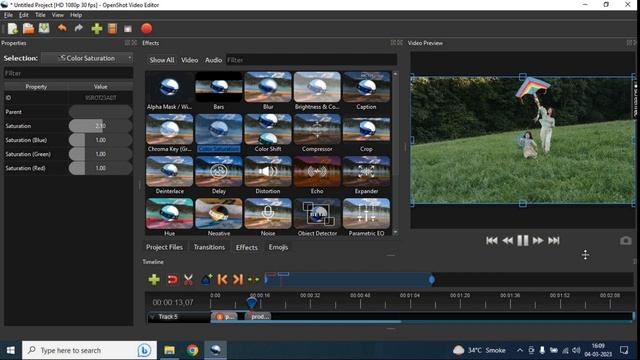
Task: Jump to end of video preview
Action: (553, 240)
